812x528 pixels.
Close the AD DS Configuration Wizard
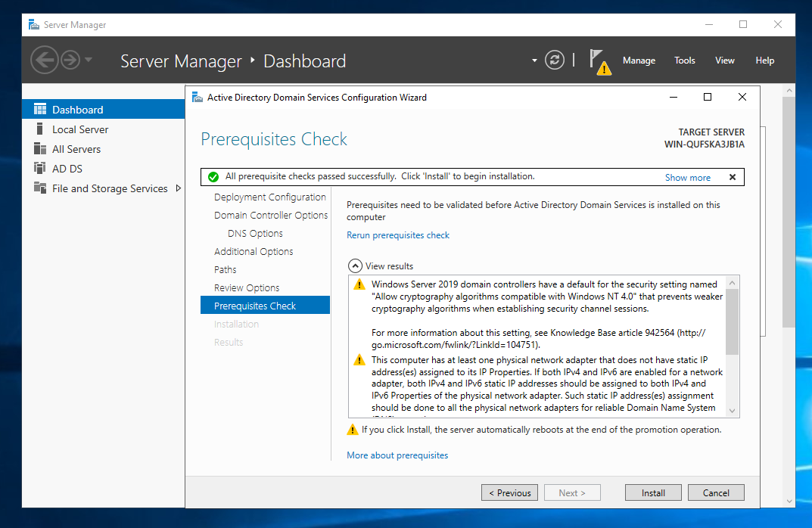(742, 98)
